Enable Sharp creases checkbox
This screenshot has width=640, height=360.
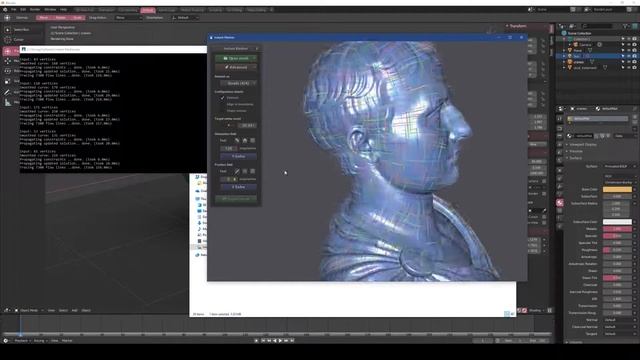[x=222, y=111]
